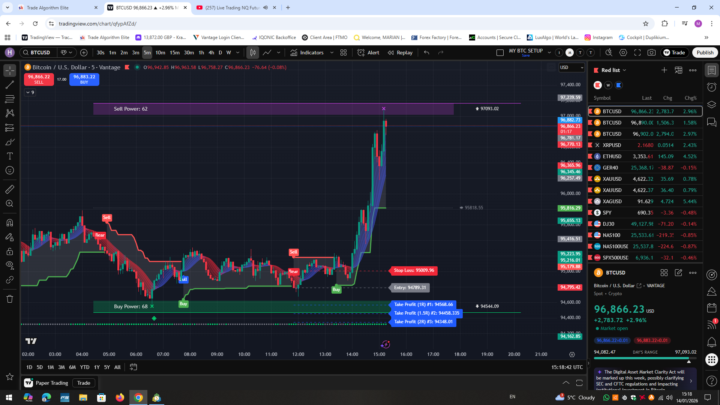
Task: Select the ruler measure tool
Action: [x=10, y=189]
